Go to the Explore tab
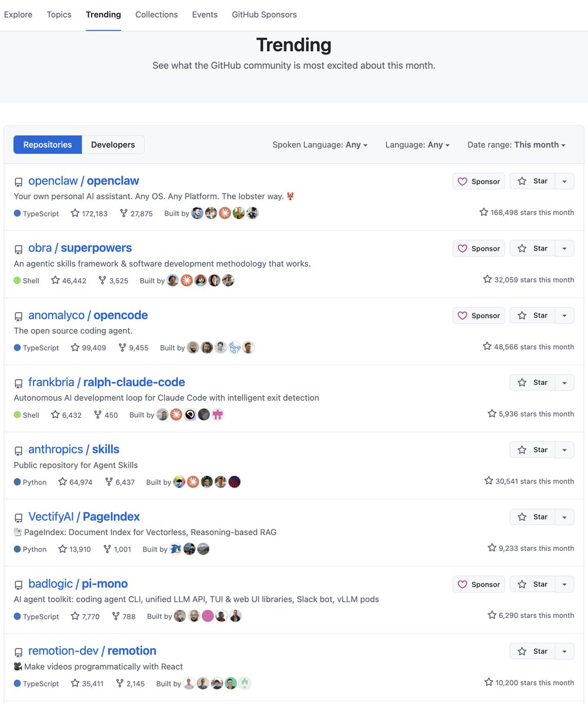588x704 pixels. coord(18,15)
